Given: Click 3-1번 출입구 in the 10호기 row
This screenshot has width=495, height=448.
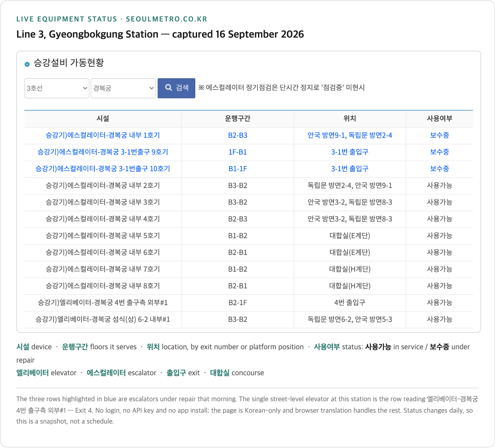Looking at the screenshot, I should [350, 169].
